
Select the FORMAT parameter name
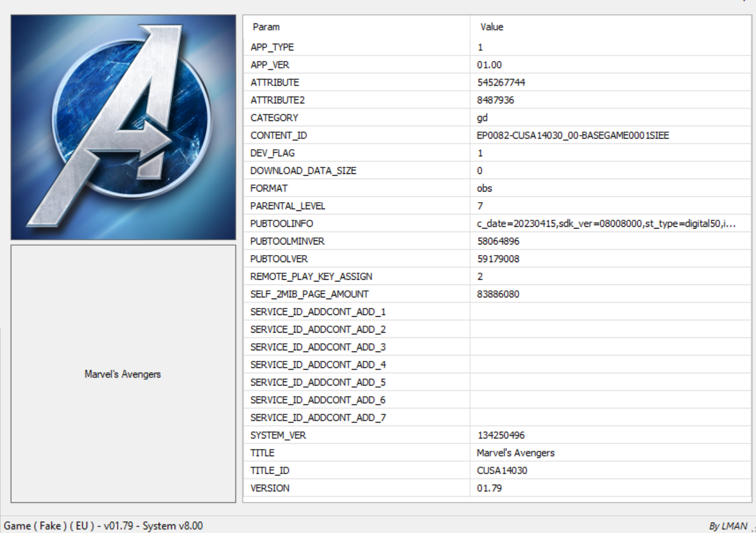click(x=268, y=189)
